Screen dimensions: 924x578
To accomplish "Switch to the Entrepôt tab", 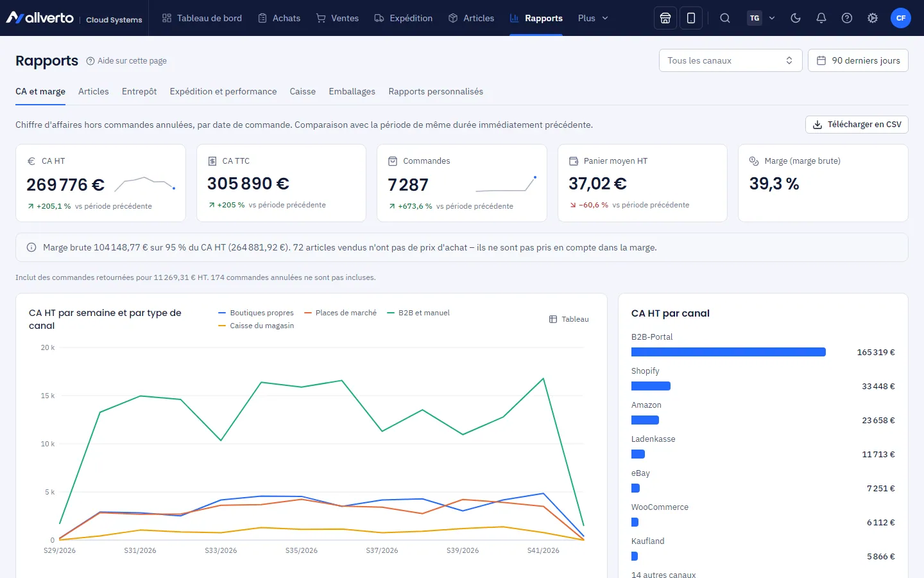I will pyautogui.click(x=139, y=91).
